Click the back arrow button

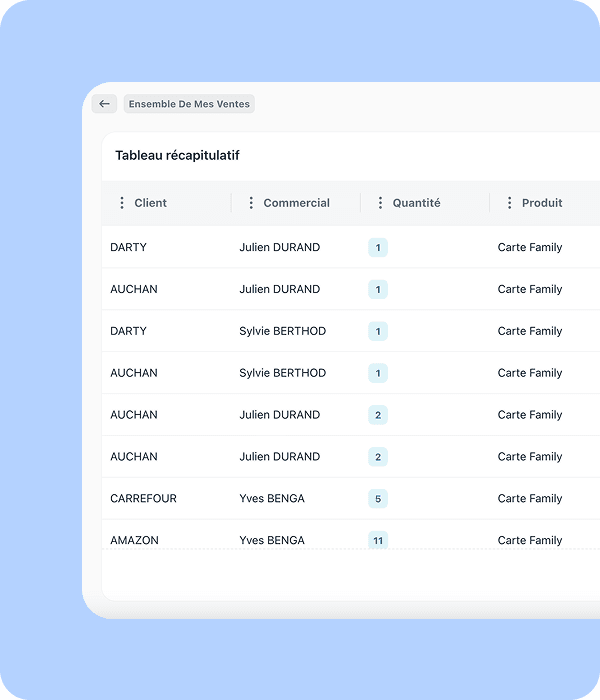(104, 104)
